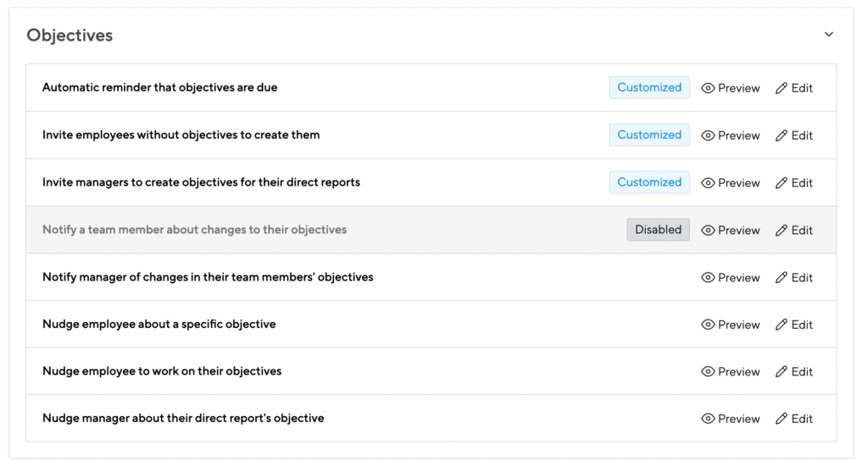Collapse the Objectives section chevron
This screenshot has height=467, width=868.
pos(828,34)
